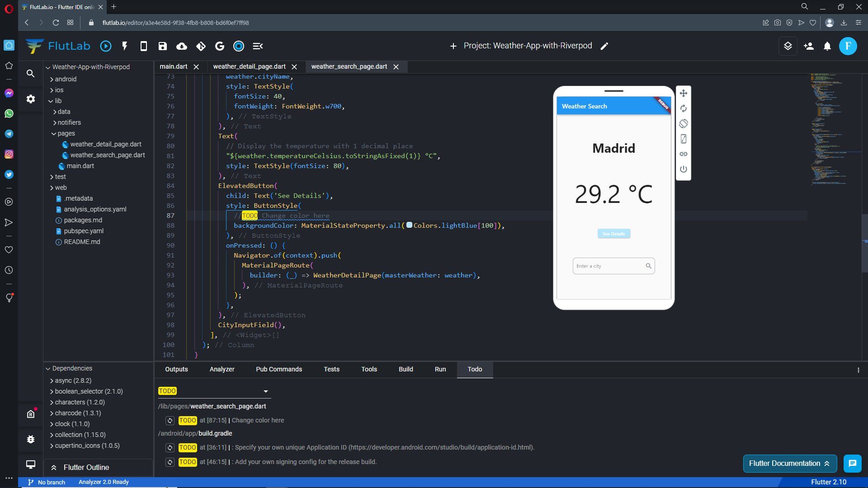Click the cloud download icon
This screenshot has width=868, height=488.
[182, 46]
